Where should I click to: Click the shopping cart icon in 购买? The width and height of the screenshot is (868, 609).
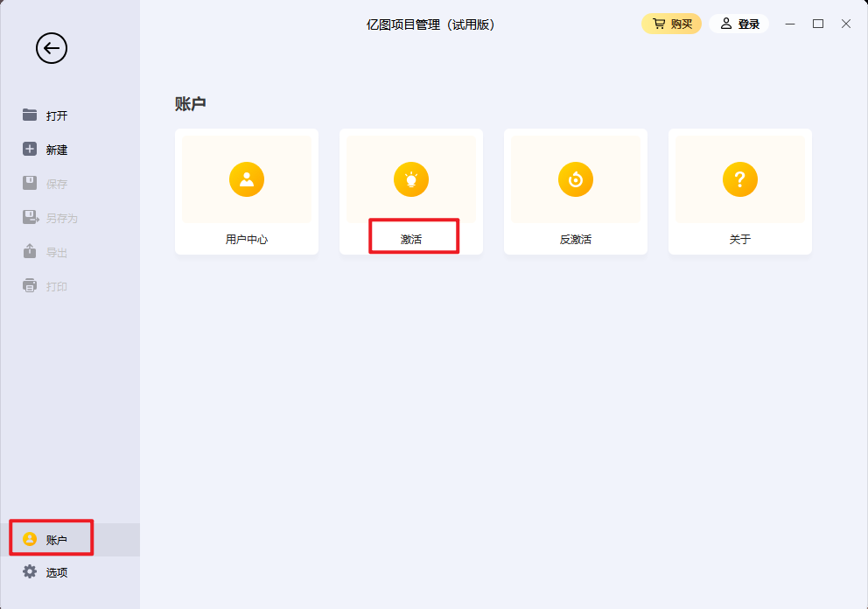[x=659, y=24]
